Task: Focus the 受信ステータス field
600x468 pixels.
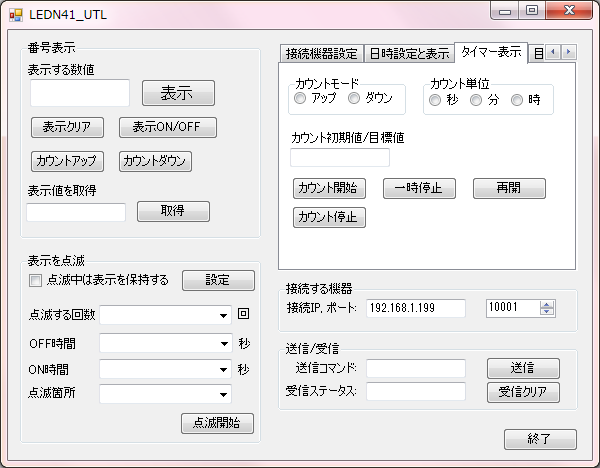Action: (416, 391)
